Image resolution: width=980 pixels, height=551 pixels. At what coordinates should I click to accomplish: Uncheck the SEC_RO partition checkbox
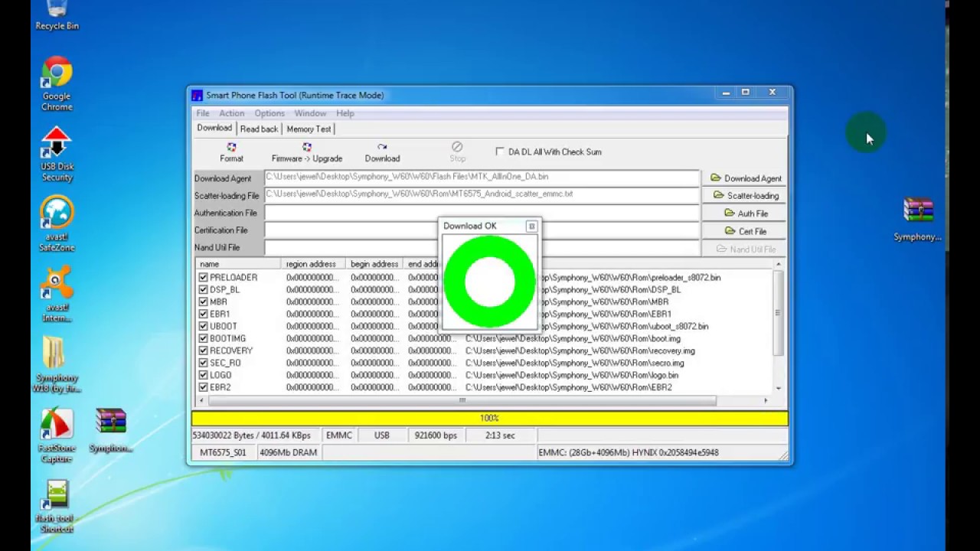(203, 363)
